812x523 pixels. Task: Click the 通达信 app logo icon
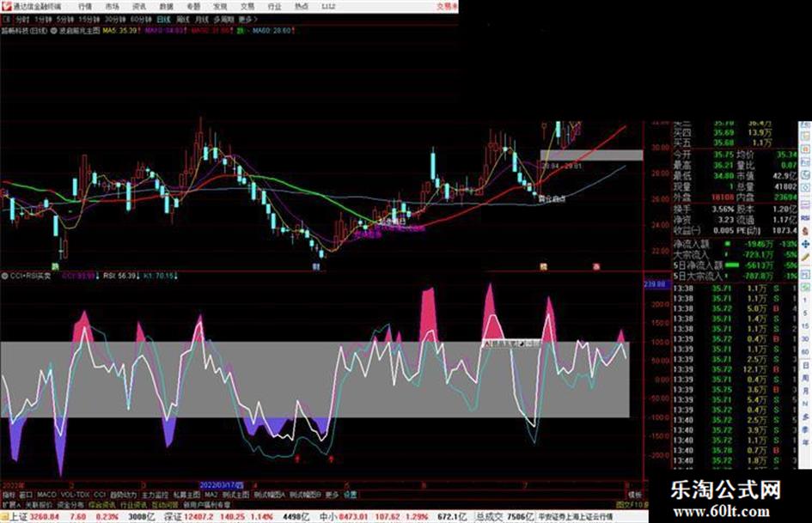[x=6, y=6]
